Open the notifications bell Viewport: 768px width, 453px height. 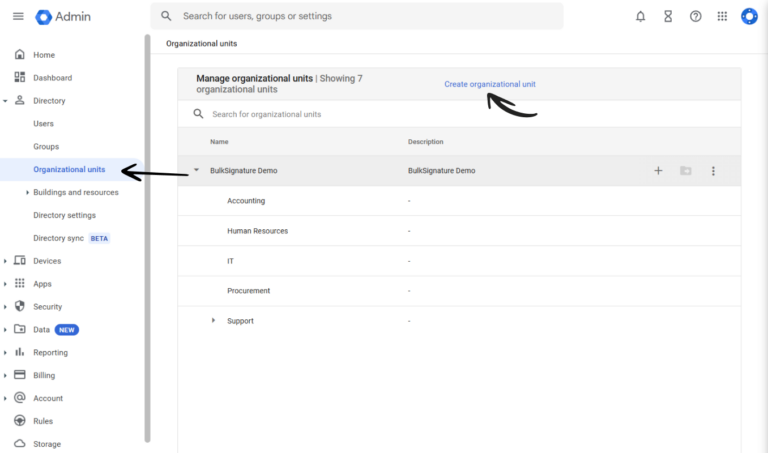coord(640,16)
